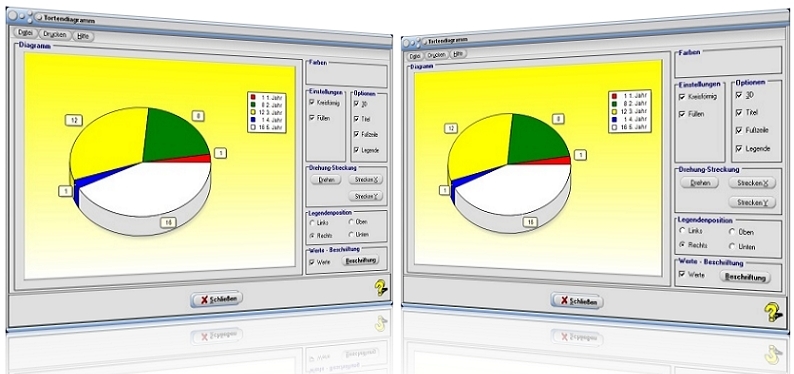Click the red X Schließen button in left window
The image size is (794, 374).
(x=217, y=299)
